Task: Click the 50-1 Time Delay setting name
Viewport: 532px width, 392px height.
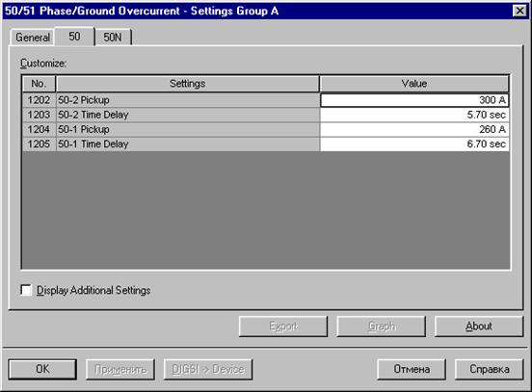Action: click(x=188, y=144)
